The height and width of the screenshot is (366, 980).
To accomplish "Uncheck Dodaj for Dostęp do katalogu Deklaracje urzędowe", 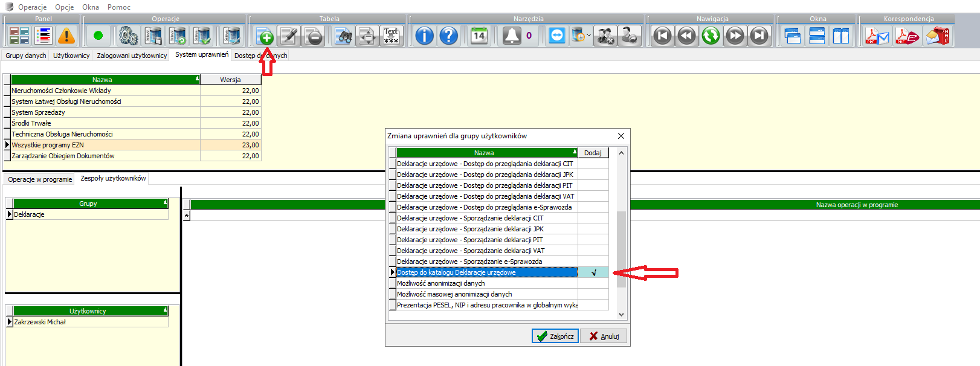I will 593,272.
